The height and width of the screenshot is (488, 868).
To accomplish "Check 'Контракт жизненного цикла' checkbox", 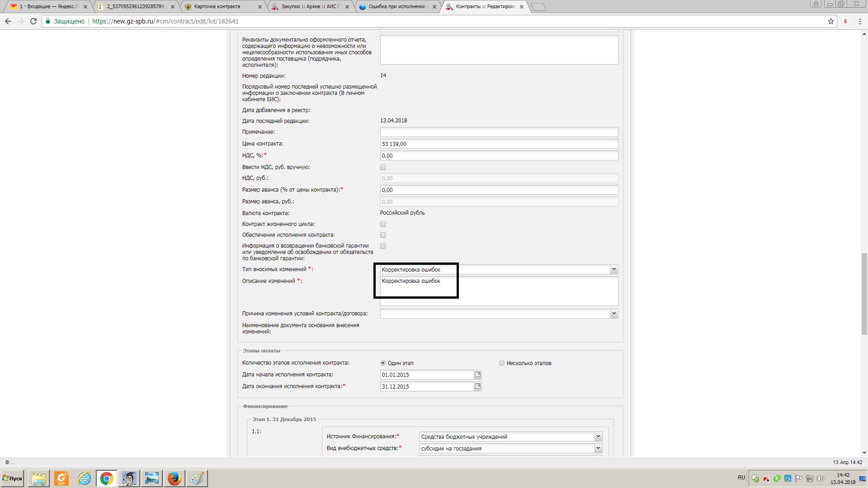I will click(383, 224).
